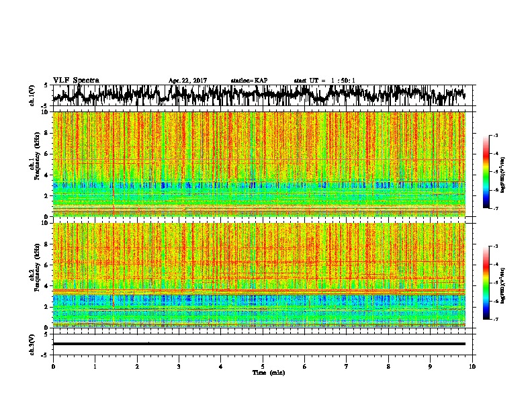Click the time-axis tick label "2"
532x411 pixels.
[x=137, y=367]
